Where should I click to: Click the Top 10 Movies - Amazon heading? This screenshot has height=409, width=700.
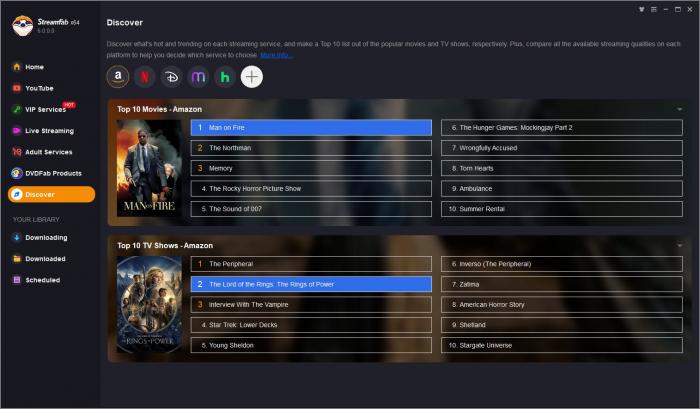coord(159,109)
